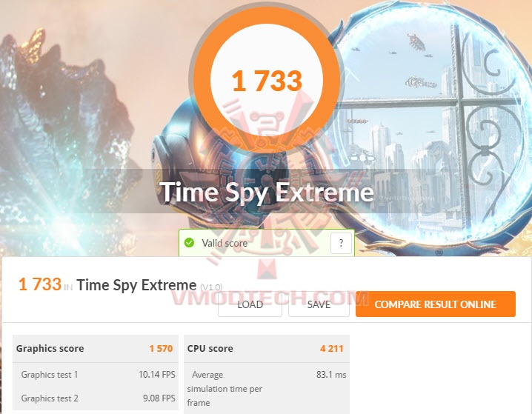Select the Graphics test 1 row
Image resolution: width=532 pixels, height=414 pixels.
[96, 375]
